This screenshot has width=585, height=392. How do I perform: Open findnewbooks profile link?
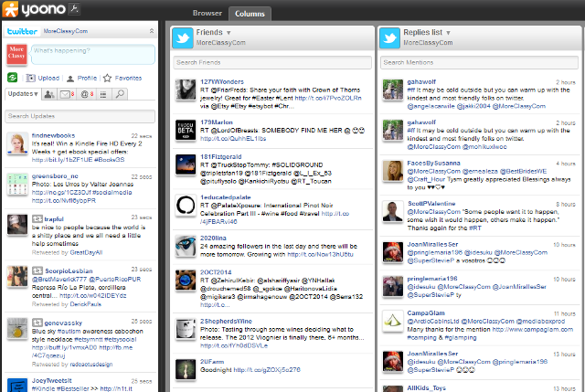tap(53, 135)
